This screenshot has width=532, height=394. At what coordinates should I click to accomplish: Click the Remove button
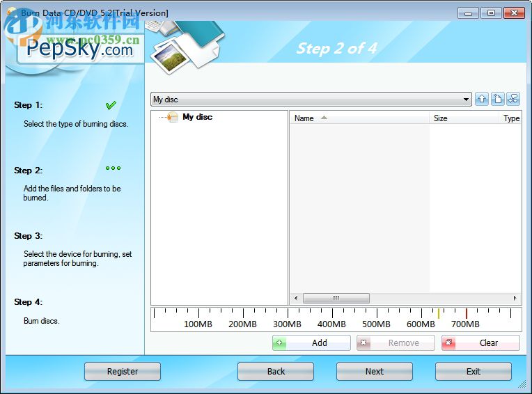pyautogui.click(x=396, y=342)
